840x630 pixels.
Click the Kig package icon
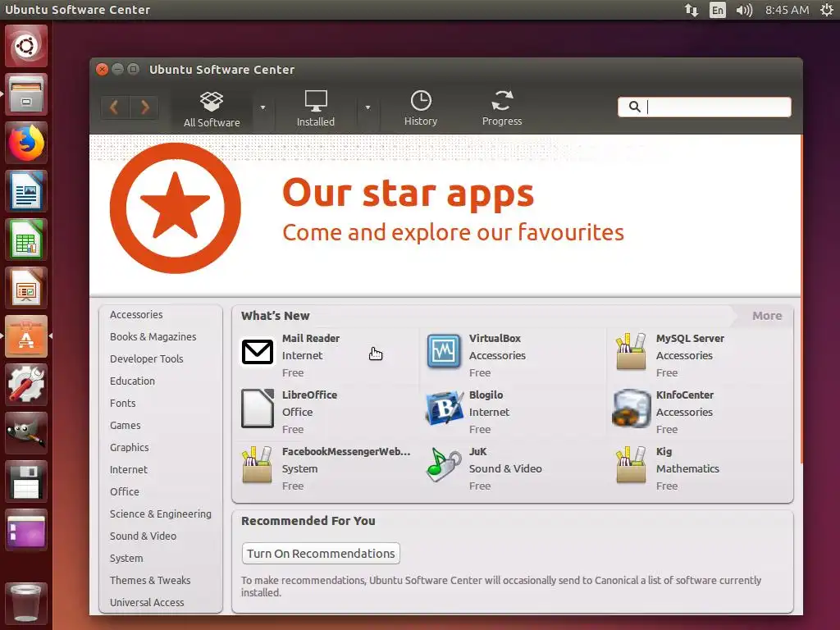[x=631, y=465]
